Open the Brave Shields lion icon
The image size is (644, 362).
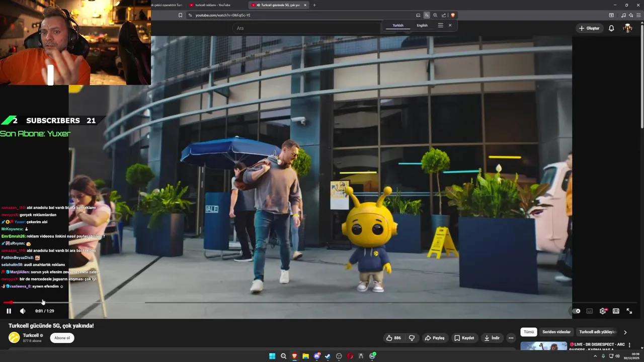[x=453, y=15]
